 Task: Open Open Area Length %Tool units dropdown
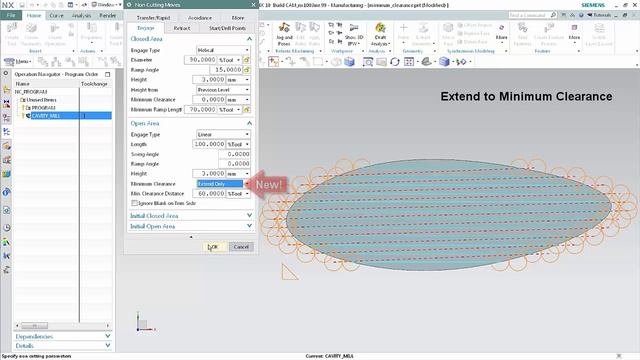238,144
